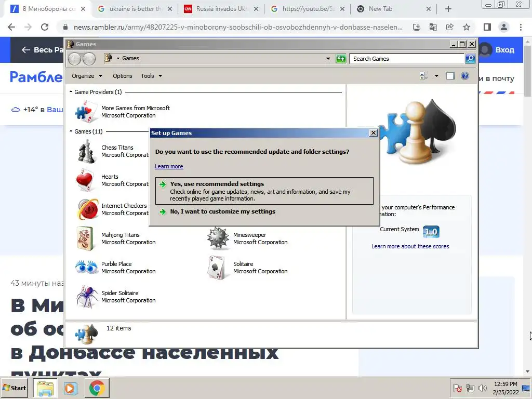Screen dimensions: 532x399
Task: Open Solitaire via its card icon
Action: pos(217,268)
